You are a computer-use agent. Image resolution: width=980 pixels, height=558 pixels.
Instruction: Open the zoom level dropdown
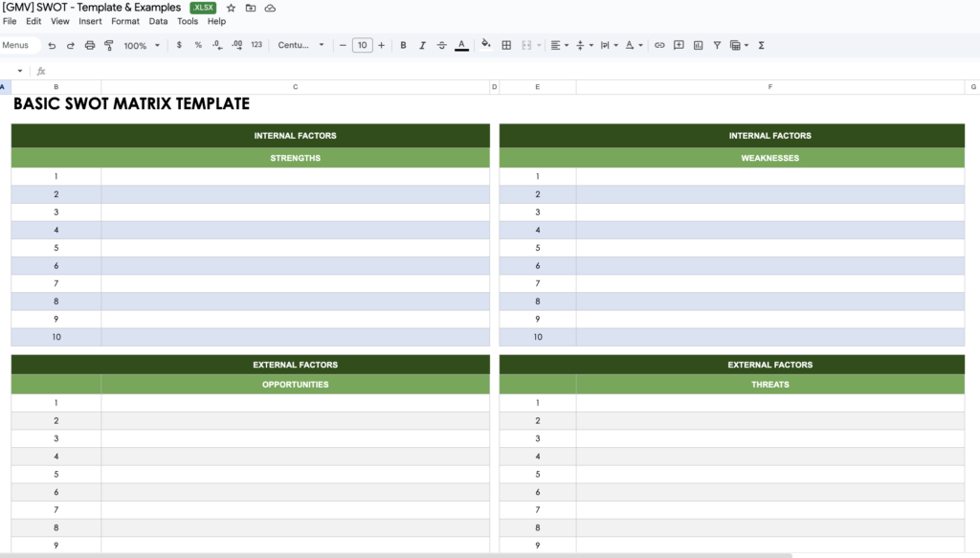point(139,44)
